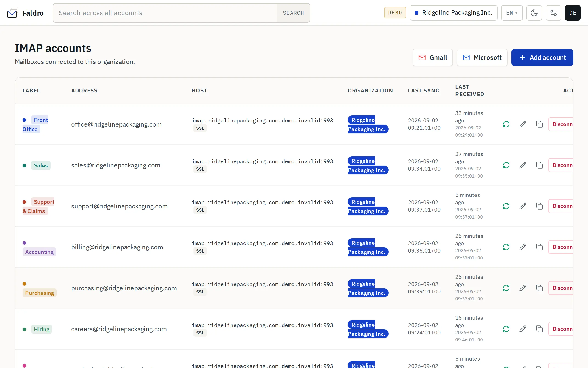Image resolution: width=588 pixels, height=368 pixels.
Task: Copy the billing account row
Action: tap(539, 247)
